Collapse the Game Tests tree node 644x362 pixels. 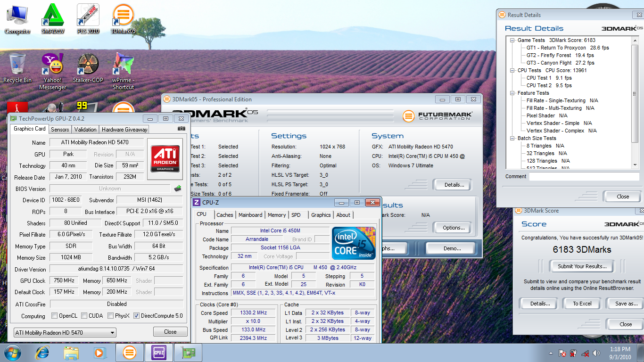click(512, 40)
